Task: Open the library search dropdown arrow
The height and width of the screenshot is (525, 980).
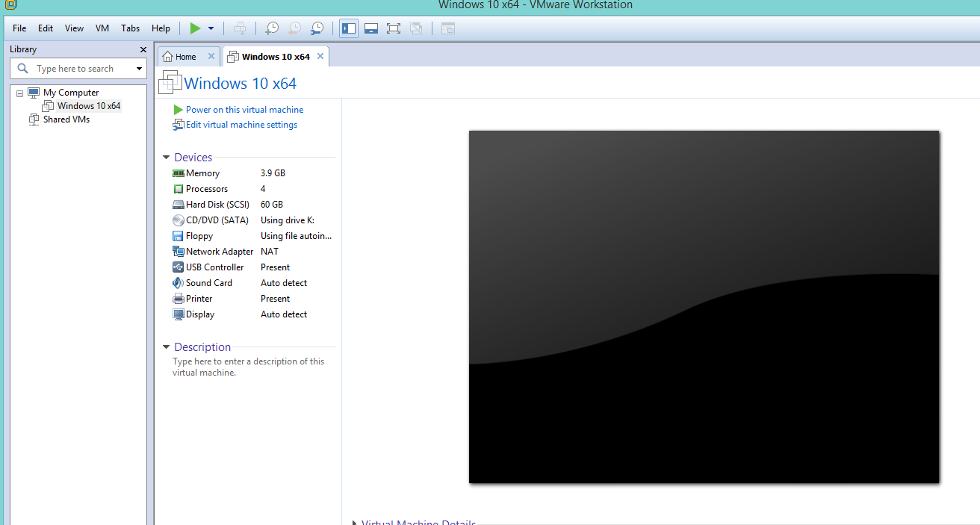Action: click(x=139, y=69)
